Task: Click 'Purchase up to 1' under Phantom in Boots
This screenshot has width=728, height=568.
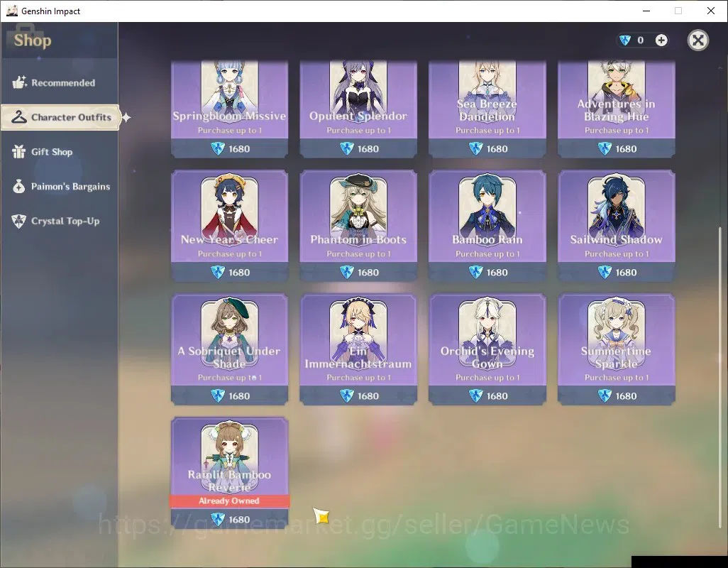Action: point(358,254)
